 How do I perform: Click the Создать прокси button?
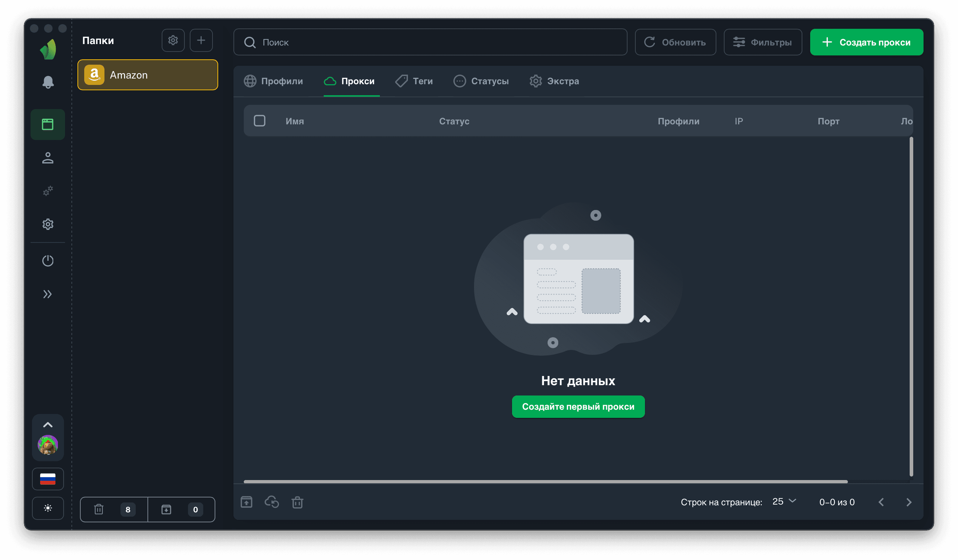(x=866, y=42)
